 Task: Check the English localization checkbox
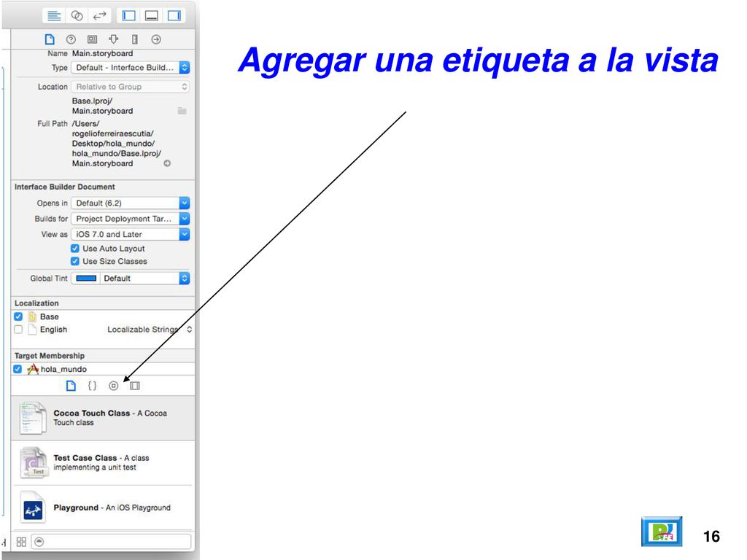pyautogui.click(x=18, y=330)
